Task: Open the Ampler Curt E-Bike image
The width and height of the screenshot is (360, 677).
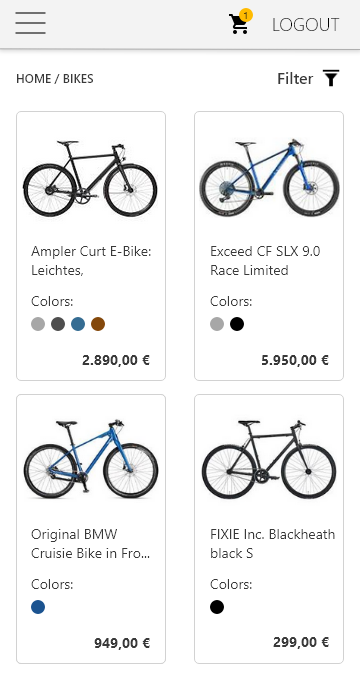Action: [90, 179]
